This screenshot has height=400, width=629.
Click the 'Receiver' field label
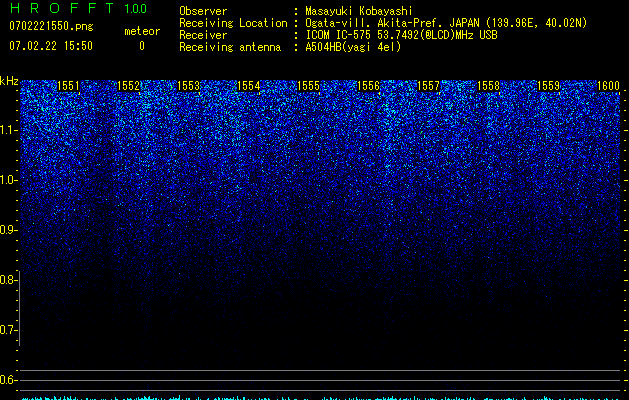pyautogui.click(x=203, y=35)
